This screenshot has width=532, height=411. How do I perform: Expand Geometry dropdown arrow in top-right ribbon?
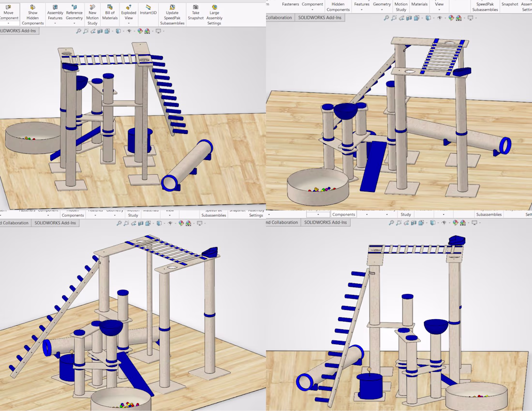[x=382, y=10]
